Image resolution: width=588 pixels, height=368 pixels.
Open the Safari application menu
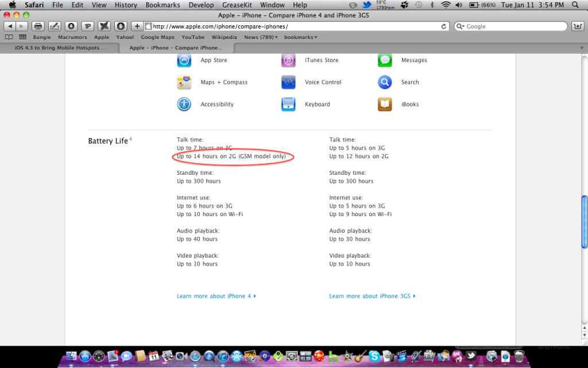(34, 5)
